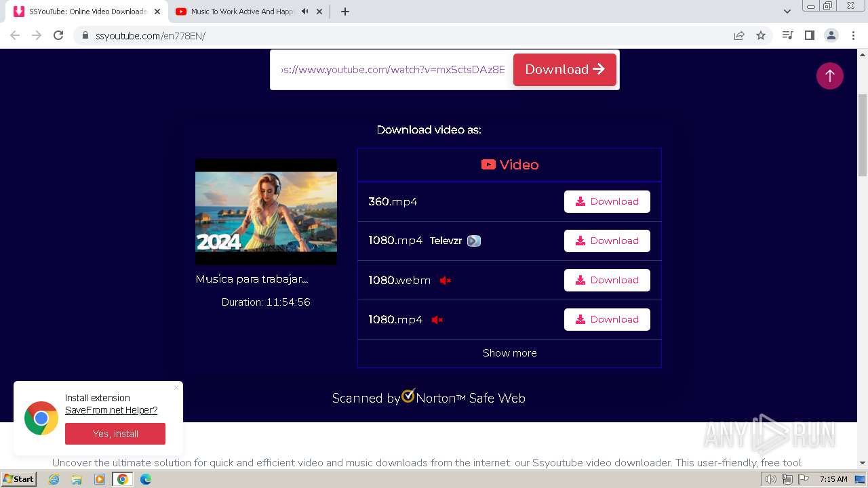Click the scroll-to-top arrow circle
Image resolution: width=868 pixels, height=488 pixels.
click(x=829, y=75)
